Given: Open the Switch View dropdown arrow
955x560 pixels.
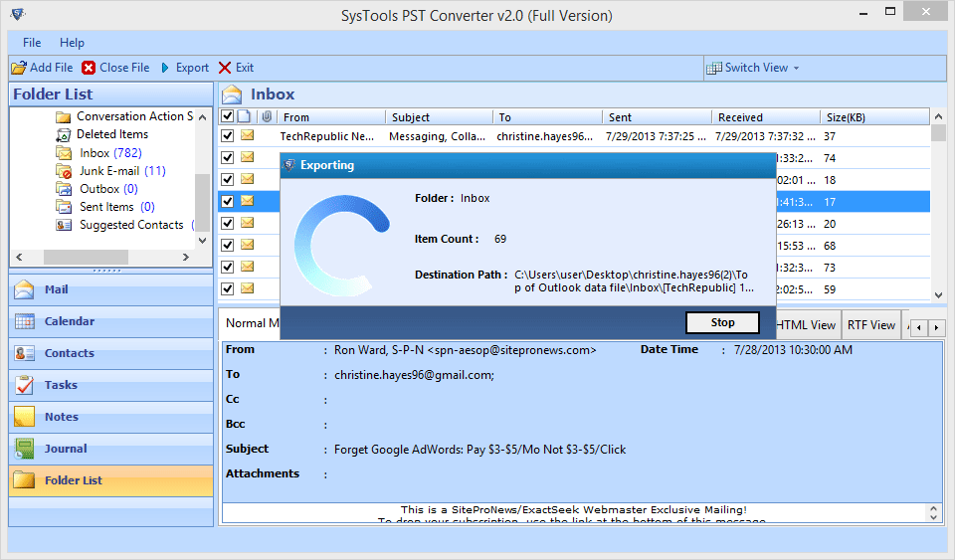Looking at the screenshot, I should [796, 69].
